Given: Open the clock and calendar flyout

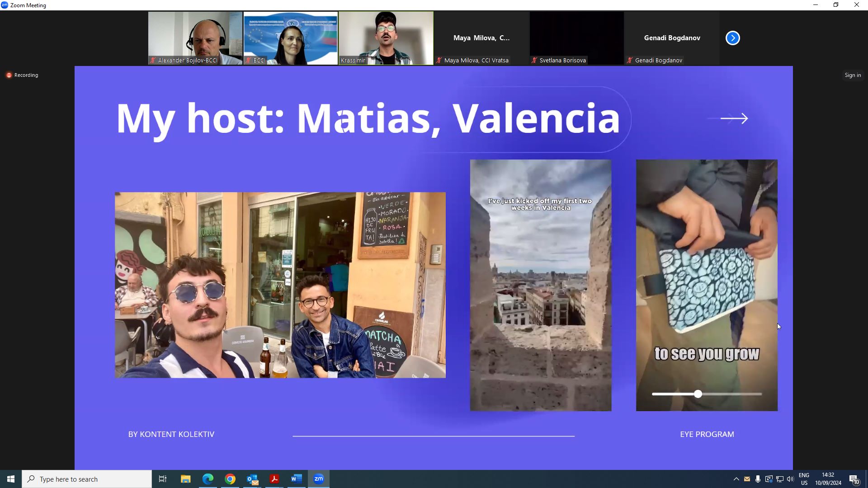Looking at the screenshot, I should 828,479.
